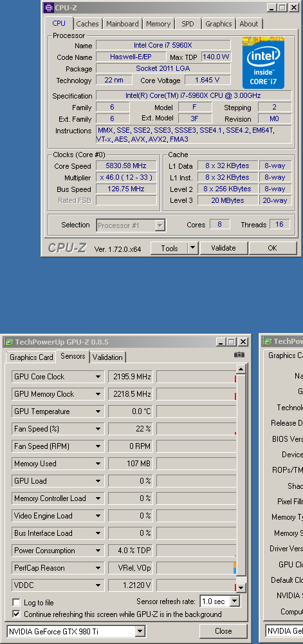Open the PerfCap Reason sensor dropdown
This screenshot has width=303, height=644.
98,568
